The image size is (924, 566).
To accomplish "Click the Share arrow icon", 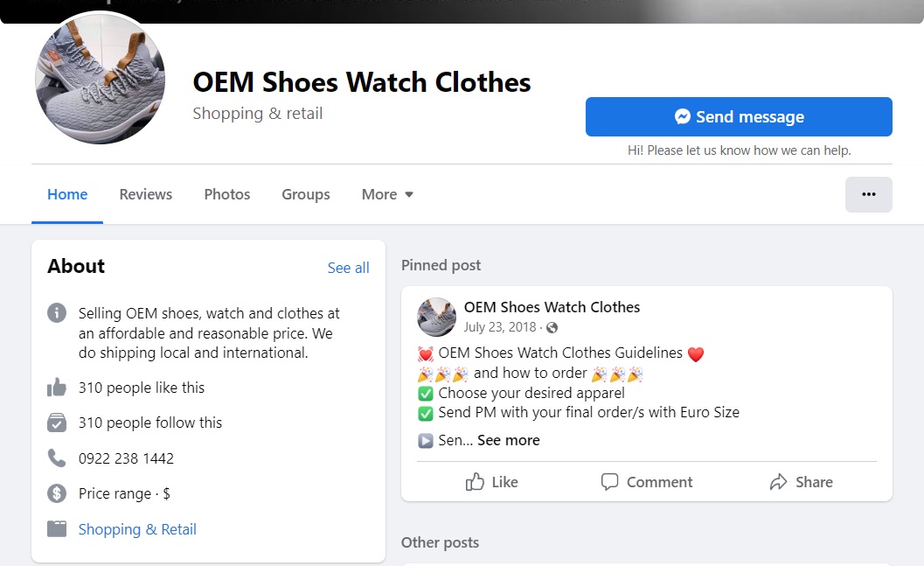I will [779, 482].
